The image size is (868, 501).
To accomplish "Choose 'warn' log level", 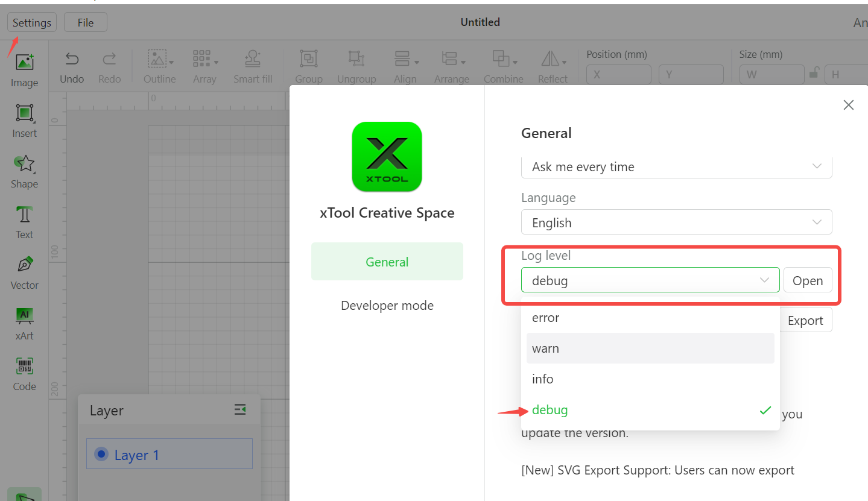I will tap(650, 348).
